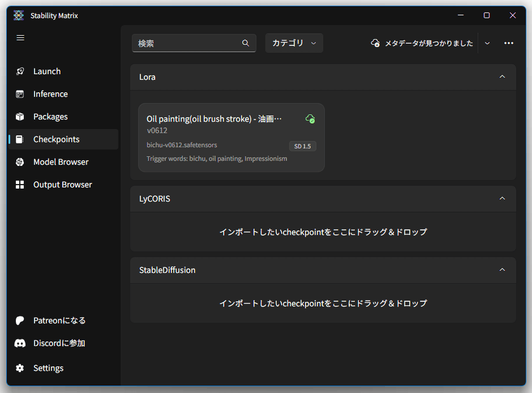532x393 pixels.
Task: Click the Packages box icon
Action: pyautogui.click(x=20, y=117)
